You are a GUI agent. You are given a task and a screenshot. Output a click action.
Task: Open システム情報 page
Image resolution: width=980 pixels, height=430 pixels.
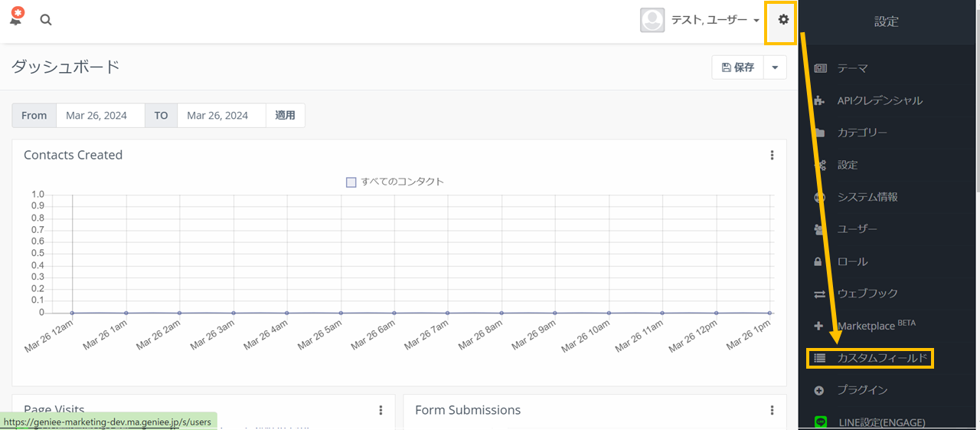867,197
